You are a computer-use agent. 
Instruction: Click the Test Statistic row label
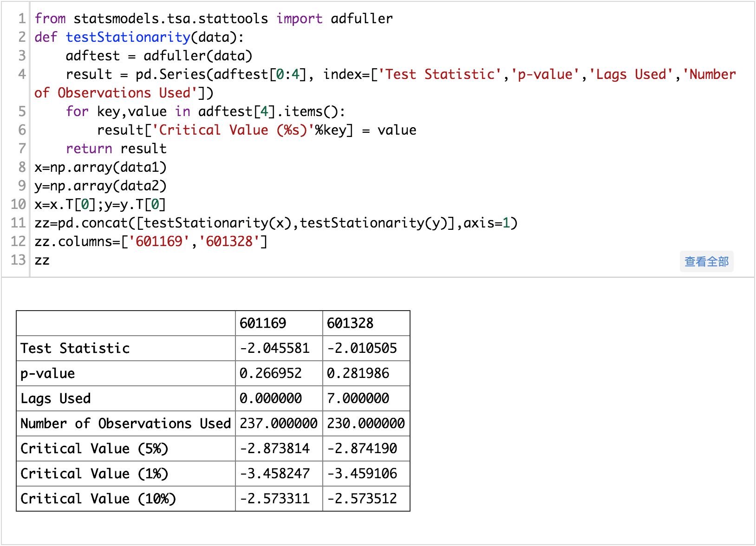(75, 348)
